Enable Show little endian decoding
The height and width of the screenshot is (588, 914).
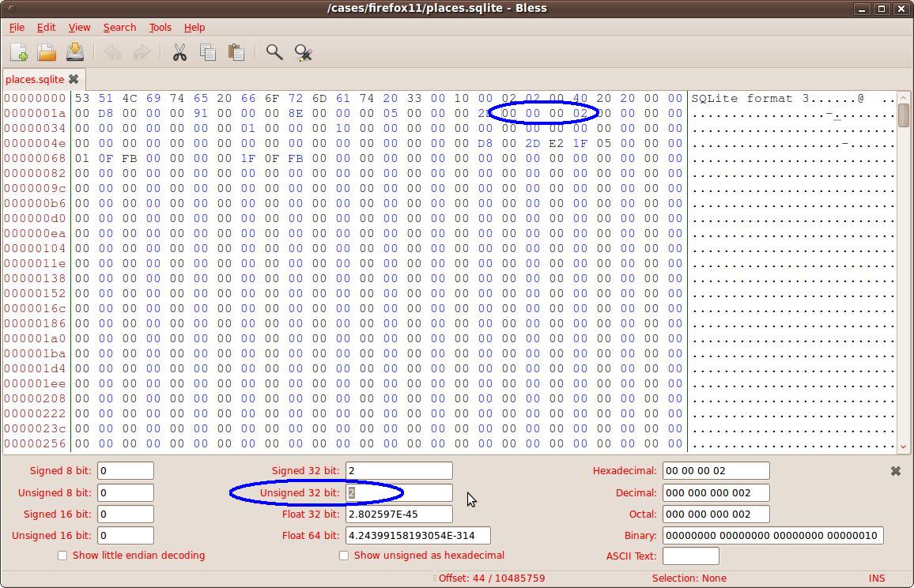click(62, 556)
